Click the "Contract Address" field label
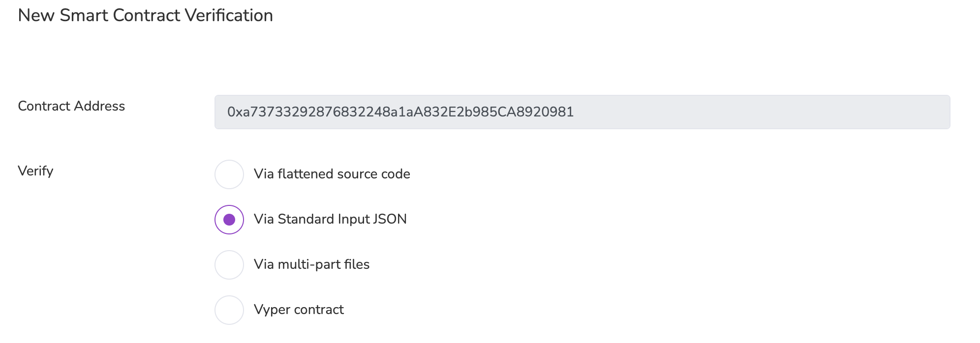 tap(71, 106)
